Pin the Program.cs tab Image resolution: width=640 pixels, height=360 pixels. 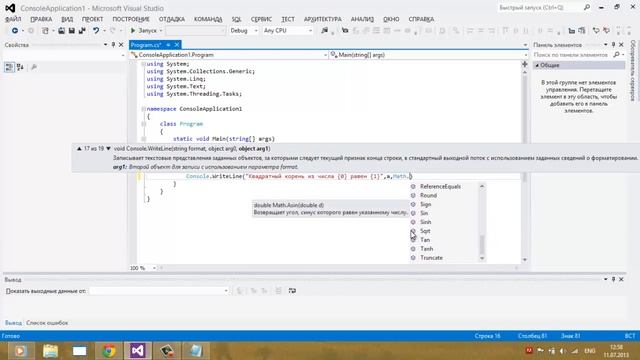click(168, 45)
